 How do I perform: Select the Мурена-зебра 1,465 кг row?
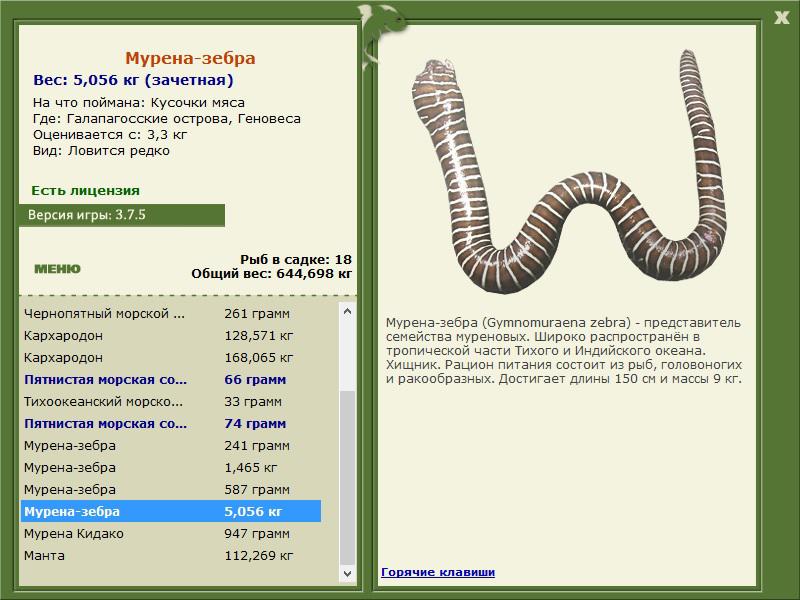pyautogui.click(x=171, y=467)
